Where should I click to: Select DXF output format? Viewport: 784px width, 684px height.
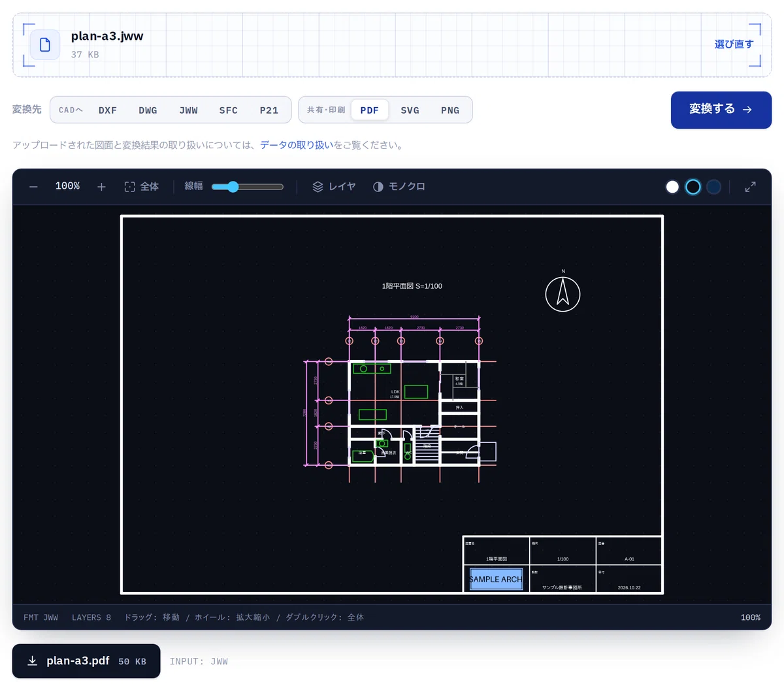pyautogui.click(x=108, y=110)
